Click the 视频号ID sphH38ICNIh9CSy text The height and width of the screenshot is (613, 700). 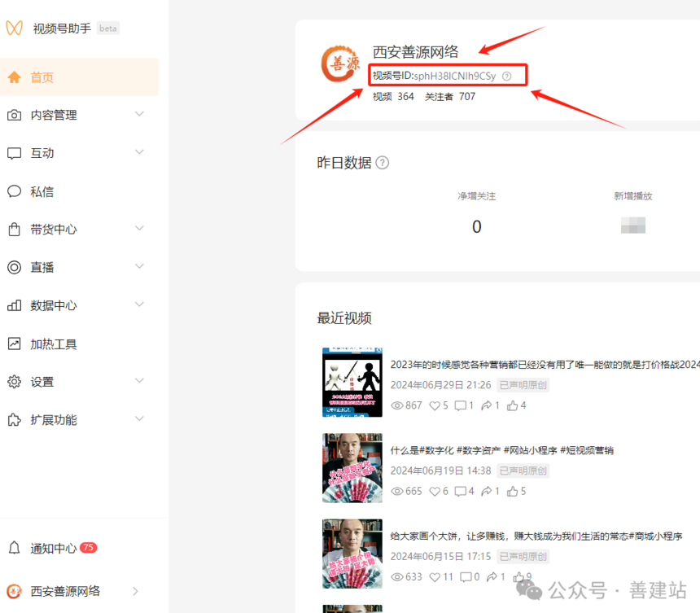pos(435,76)
